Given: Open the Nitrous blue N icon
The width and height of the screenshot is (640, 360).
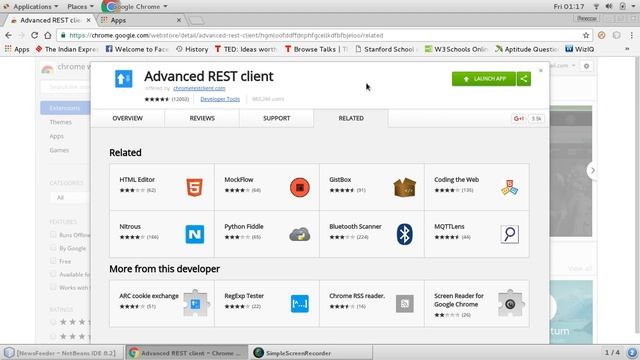Looking at the screenshot, I should click(195, 234).
